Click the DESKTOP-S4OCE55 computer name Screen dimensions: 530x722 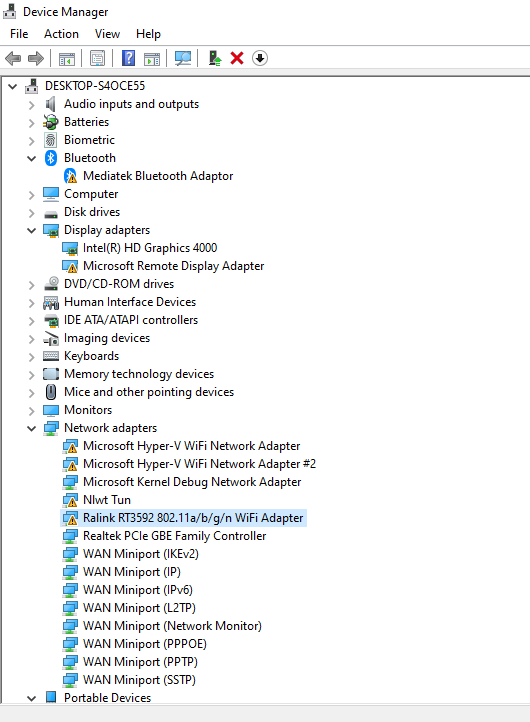(95, 86)
